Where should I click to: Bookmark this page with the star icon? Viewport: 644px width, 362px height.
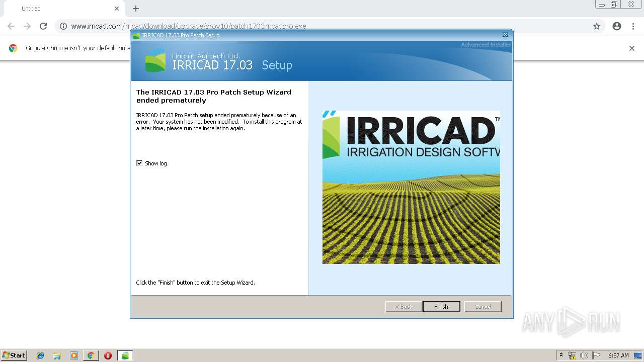[x=597, y=26]
